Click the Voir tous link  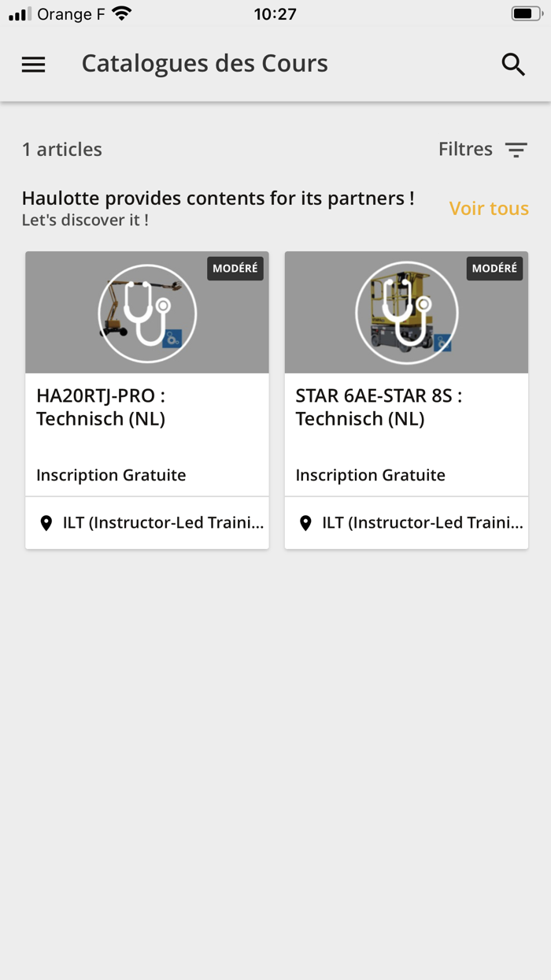tap(489, 209)
